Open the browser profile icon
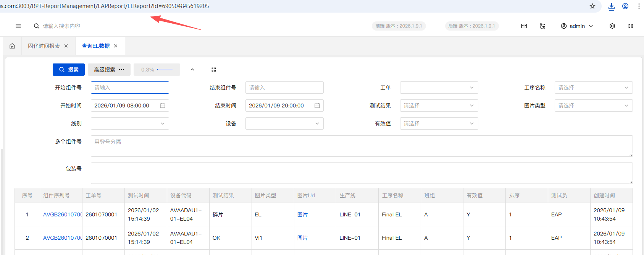644x255 pixels. pyautogui.click(x=625, y=6)
